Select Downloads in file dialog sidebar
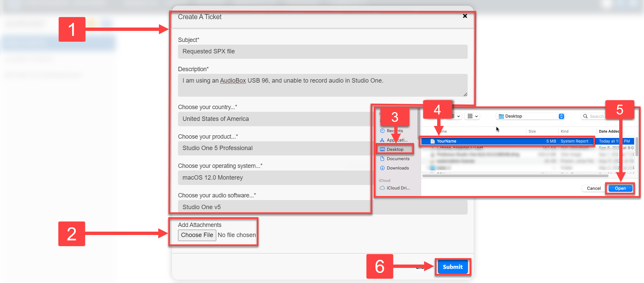 pyautogui.click(x=394, y=168)
